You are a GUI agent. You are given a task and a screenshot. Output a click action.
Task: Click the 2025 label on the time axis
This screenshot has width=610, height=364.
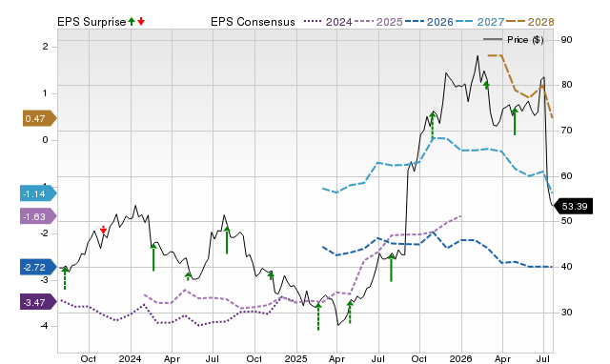coord(296,358)
